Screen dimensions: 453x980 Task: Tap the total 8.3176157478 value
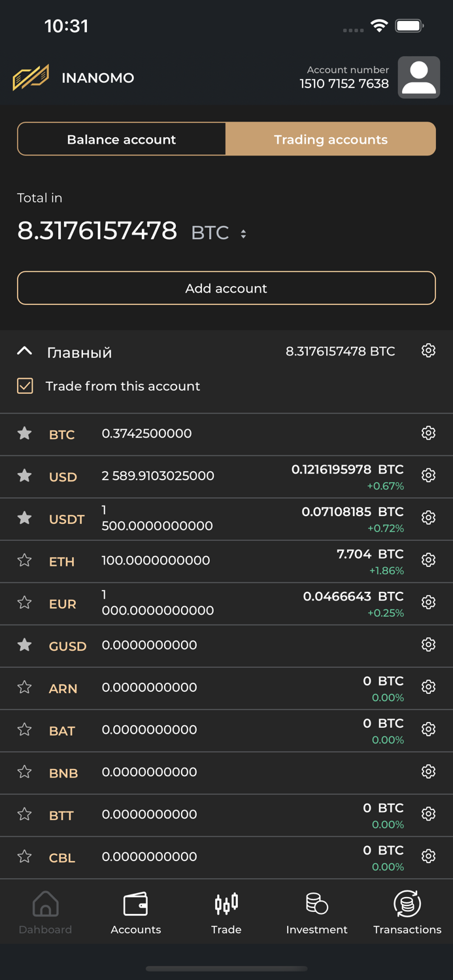pos(97,231)
